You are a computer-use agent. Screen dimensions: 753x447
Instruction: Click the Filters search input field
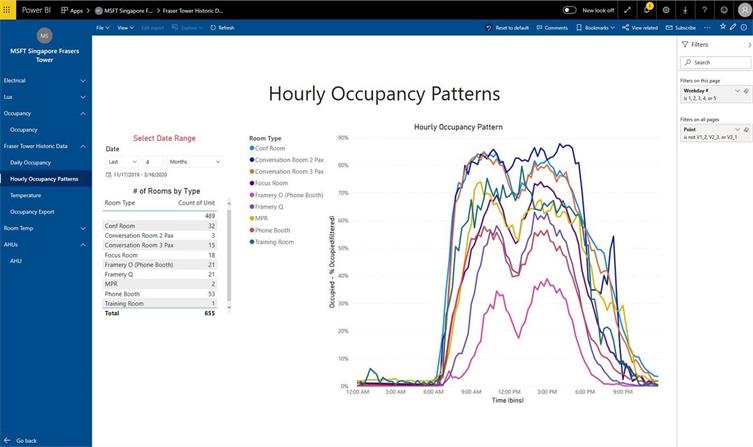(x=718, y=62)
